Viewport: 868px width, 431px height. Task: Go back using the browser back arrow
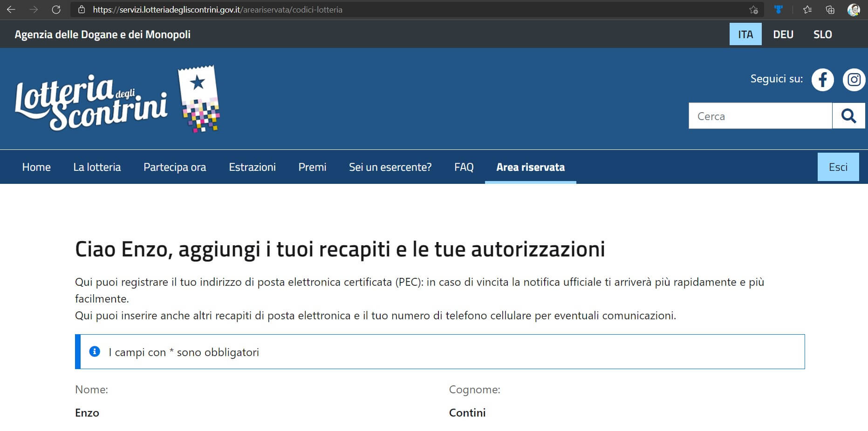pyautogui.click(x=11, y=10)
